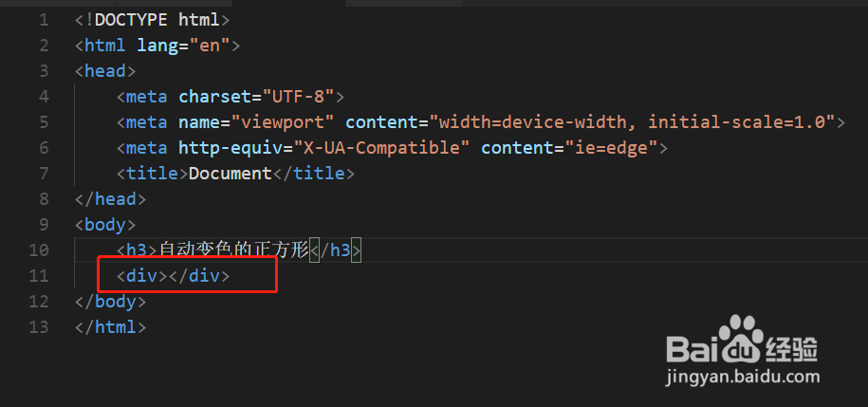Click the content attribute on line 6

tap(516, 148)
